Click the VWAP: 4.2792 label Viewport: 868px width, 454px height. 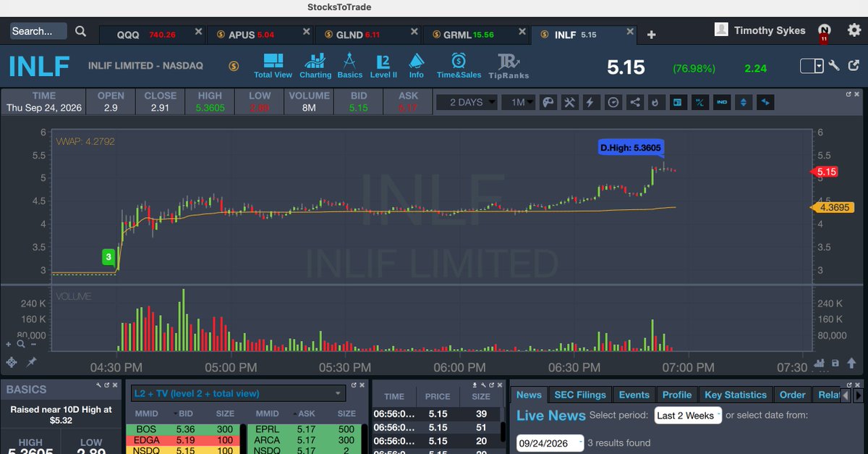click(85, 141)
